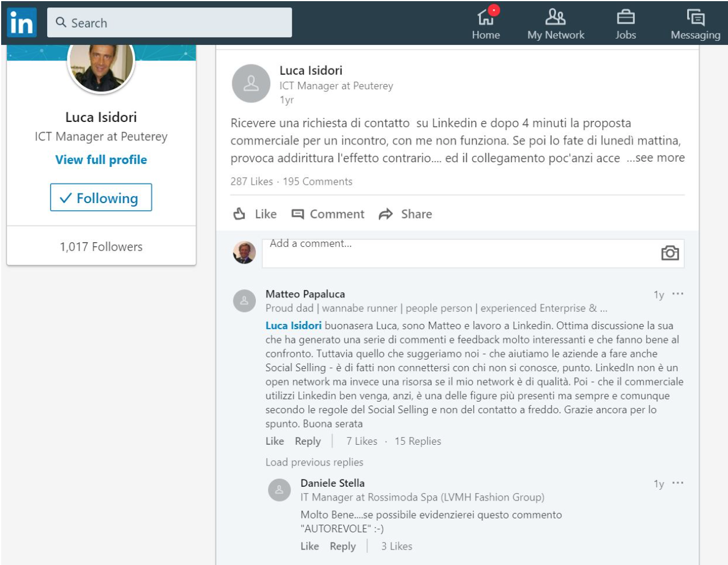Share the post using arrow icon
The image size is (728, 565).
[385, 214]
